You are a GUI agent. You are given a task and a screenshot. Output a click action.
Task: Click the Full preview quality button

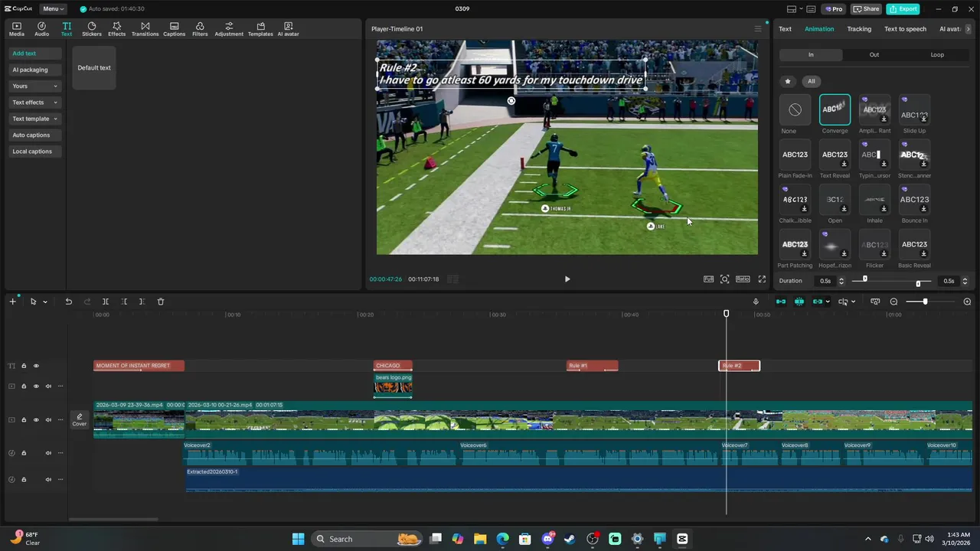pyautogui.click(x=709, y=279)
